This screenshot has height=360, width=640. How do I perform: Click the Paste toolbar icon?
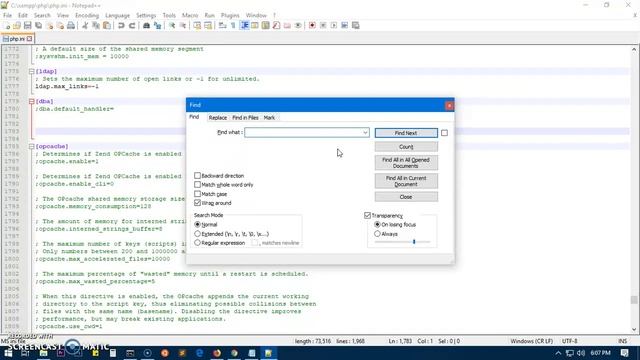(x=107, y=25)
